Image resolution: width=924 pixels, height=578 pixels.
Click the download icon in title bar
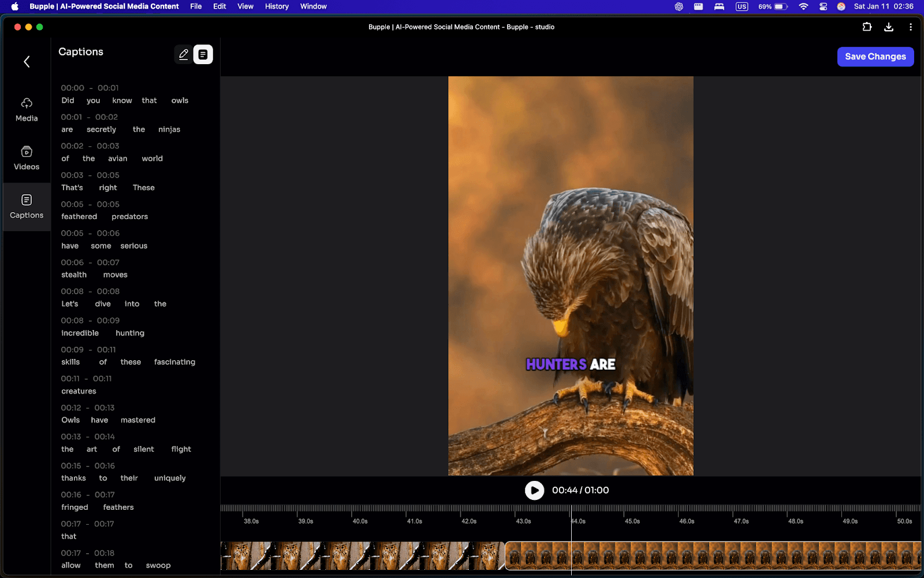(x=889, y=27)
